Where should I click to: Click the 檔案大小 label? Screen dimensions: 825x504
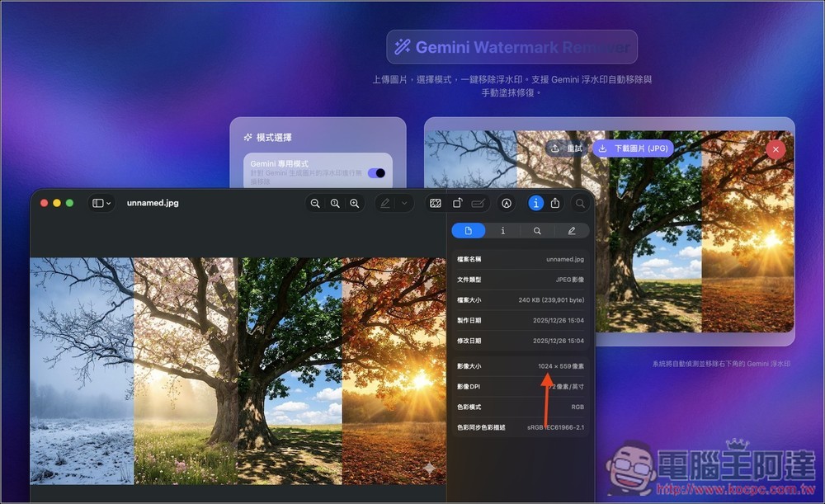pyautogui.click(x=469, y=300)
